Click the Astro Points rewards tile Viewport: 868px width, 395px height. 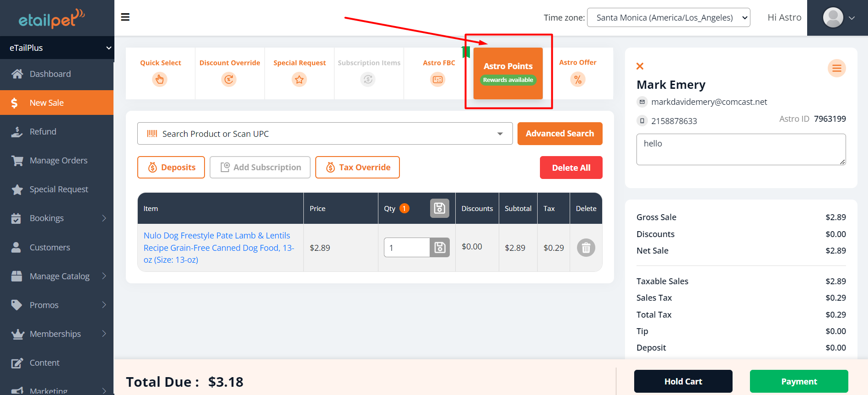508,73
